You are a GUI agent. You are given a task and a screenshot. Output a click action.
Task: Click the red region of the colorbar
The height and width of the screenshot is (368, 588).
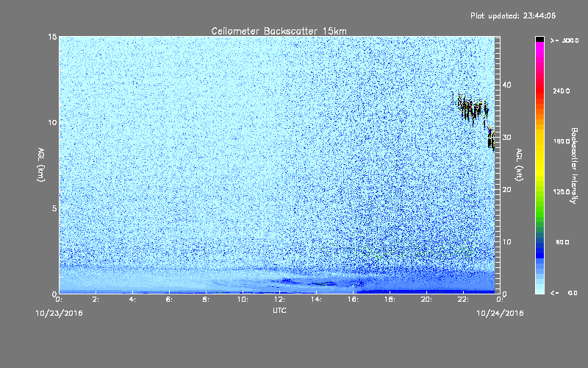pyautogui.click(x=539, y=92)
